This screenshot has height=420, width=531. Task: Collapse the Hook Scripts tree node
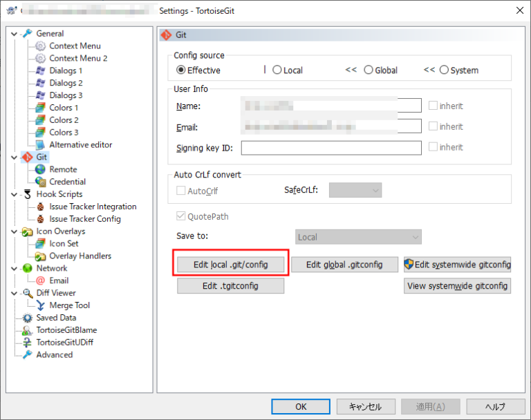[15, 195]
